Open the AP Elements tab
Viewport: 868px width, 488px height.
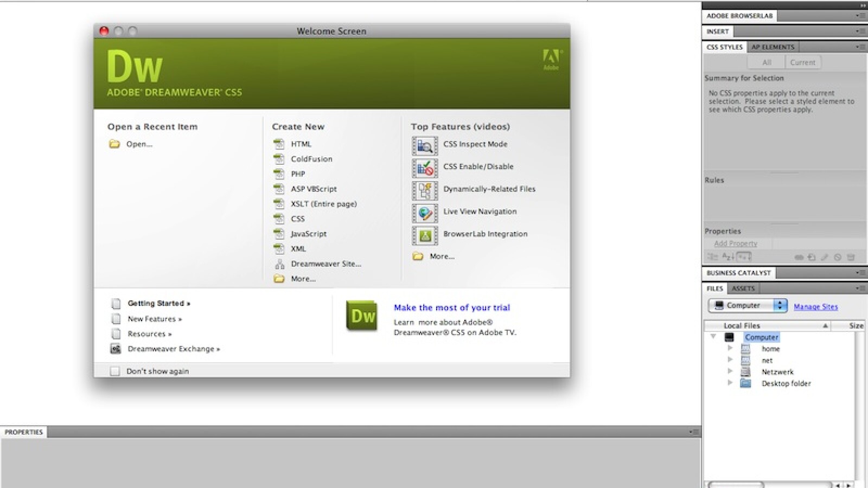point(773,47)
